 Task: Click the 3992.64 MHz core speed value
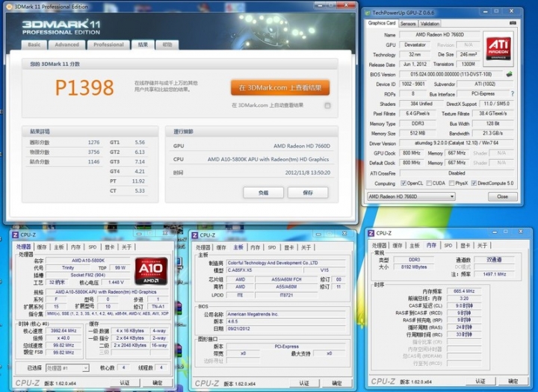(64, 331)
